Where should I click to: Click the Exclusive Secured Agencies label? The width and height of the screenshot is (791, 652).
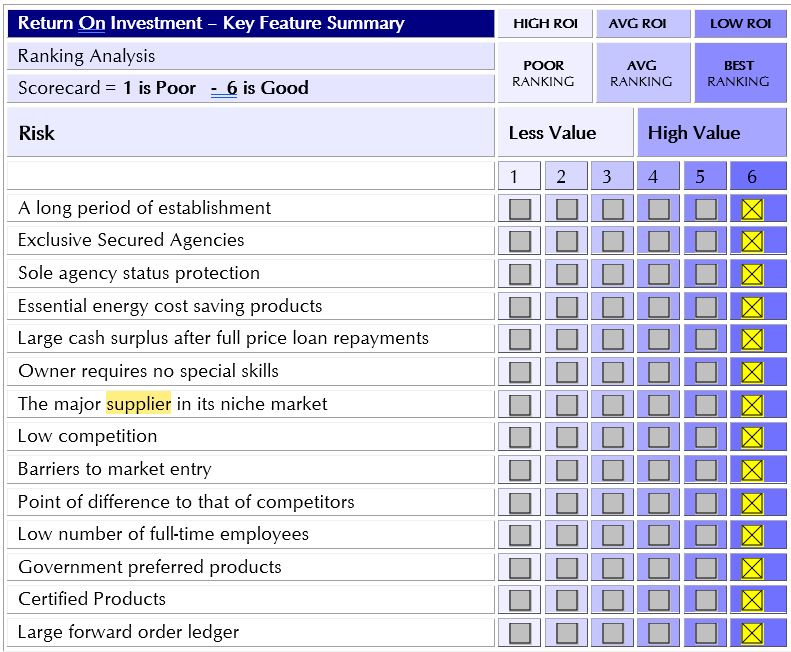pos(131,240)
